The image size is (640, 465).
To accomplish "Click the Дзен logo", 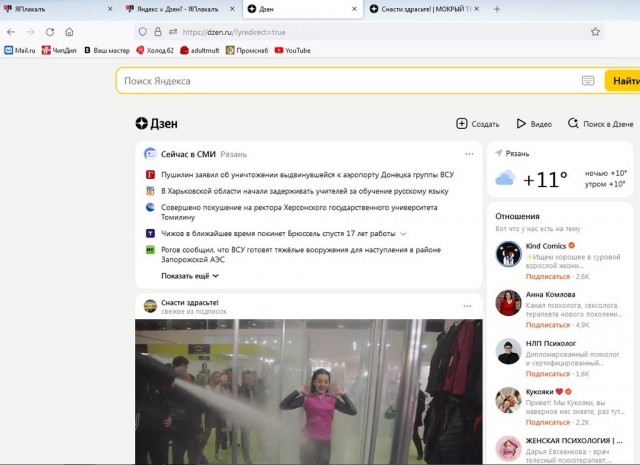I will point(157,124).
